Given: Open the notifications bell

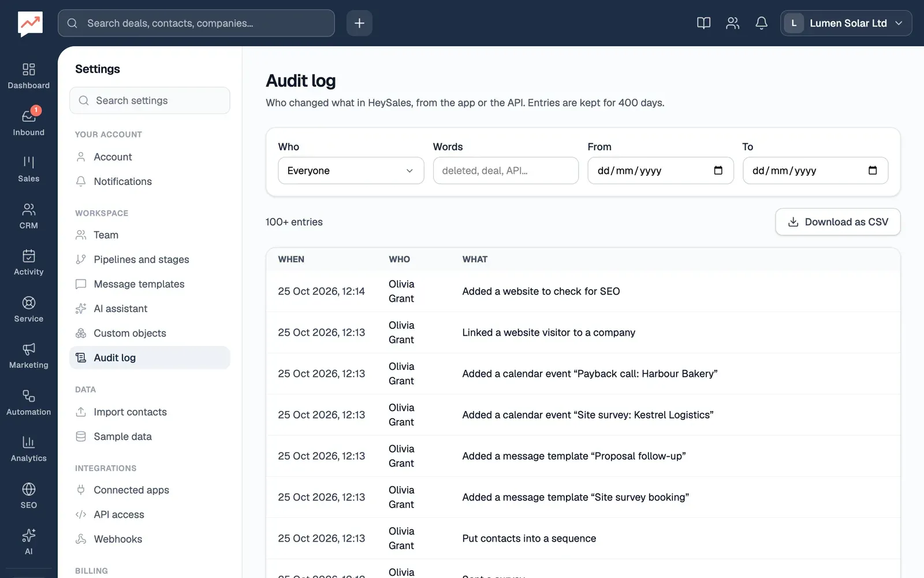Looking at the screenshot, I should pos(761,23).
